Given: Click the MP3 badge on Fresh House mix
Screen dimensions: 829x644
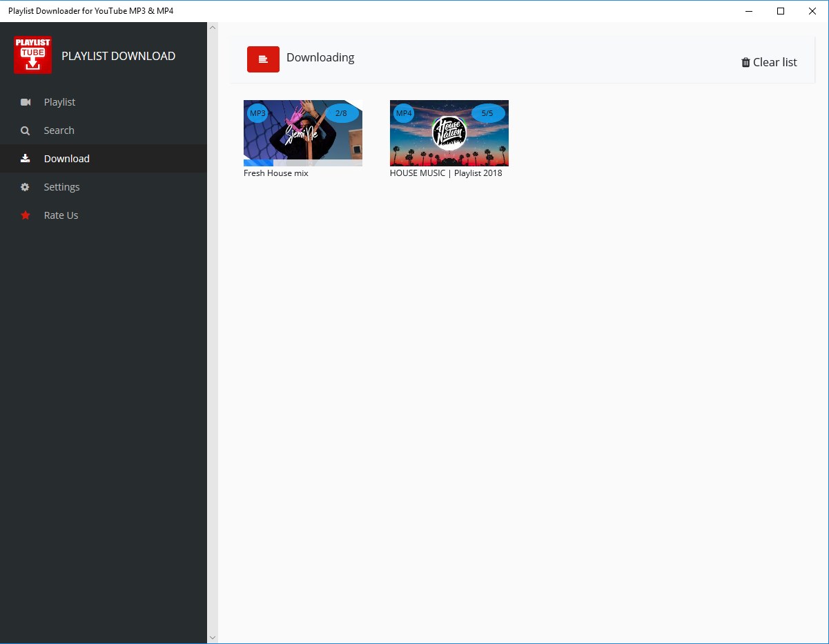Looking at the screenshot, I should coord(257,113).
